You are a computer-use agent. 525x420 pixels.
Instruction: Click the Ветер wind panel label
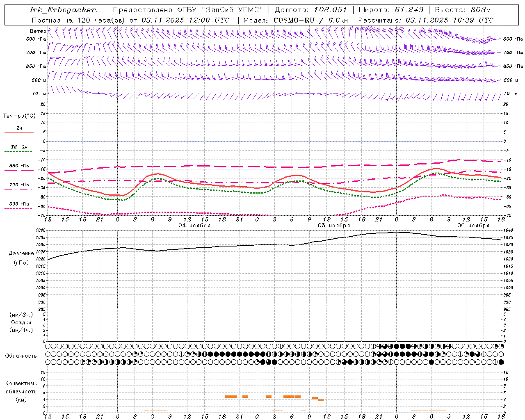coord(38,31)
